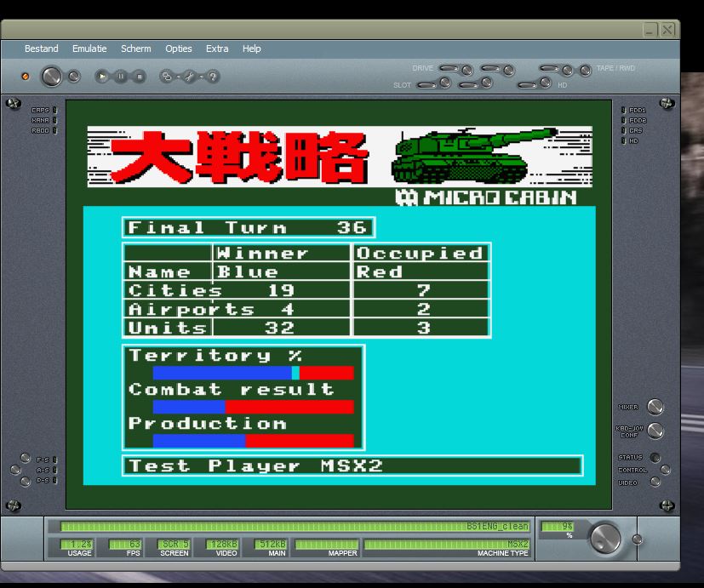Open the question mark help icon
Viewport: 704px width, 588px height.
pyautogui.click(x=213, y=77)
